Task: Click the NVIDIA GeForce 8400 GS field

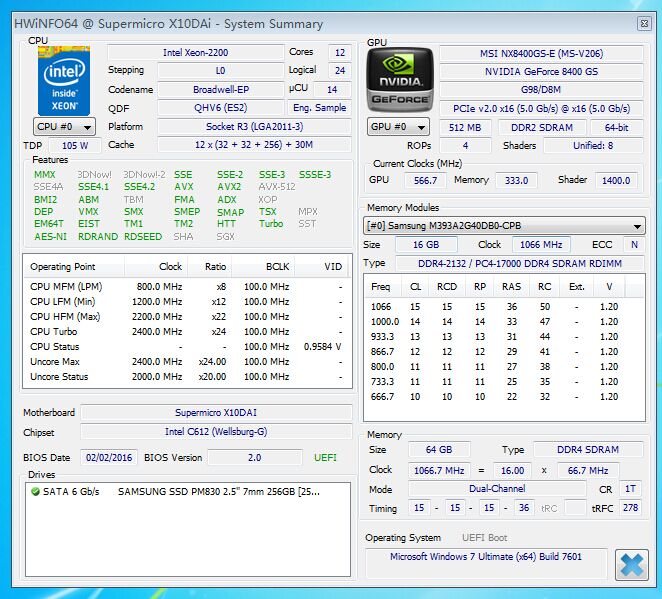Action: click(541, 72)
